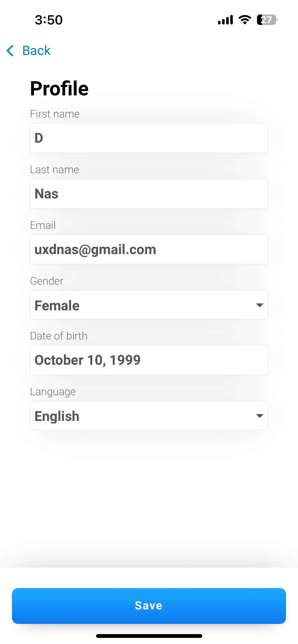Open the Gender dropdown arrow
The width and height of the screenshot is (298, 644).
pos(260,305)
